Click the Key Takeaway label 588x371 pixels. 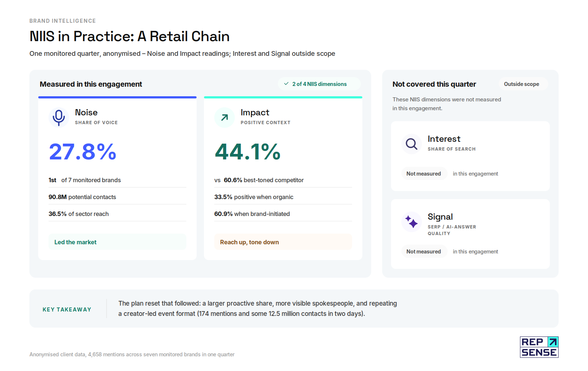(x=67, y=310)
